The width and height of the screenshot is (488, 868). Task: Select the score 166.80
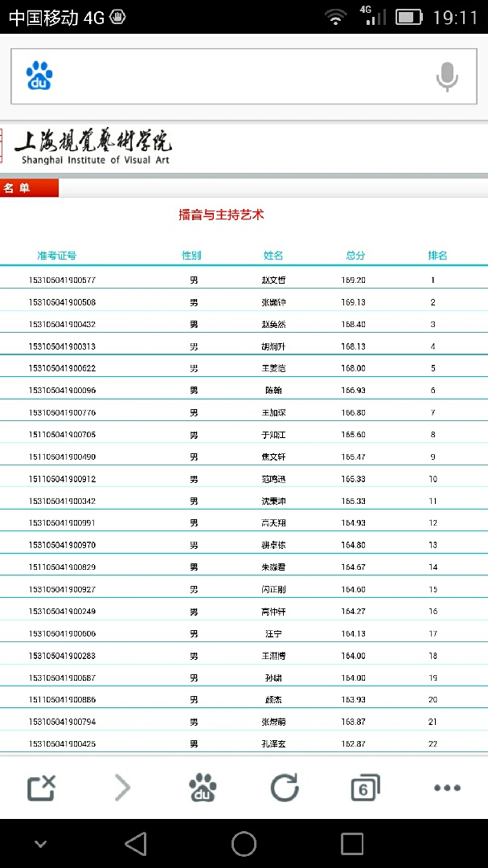(x=354, y=412)
